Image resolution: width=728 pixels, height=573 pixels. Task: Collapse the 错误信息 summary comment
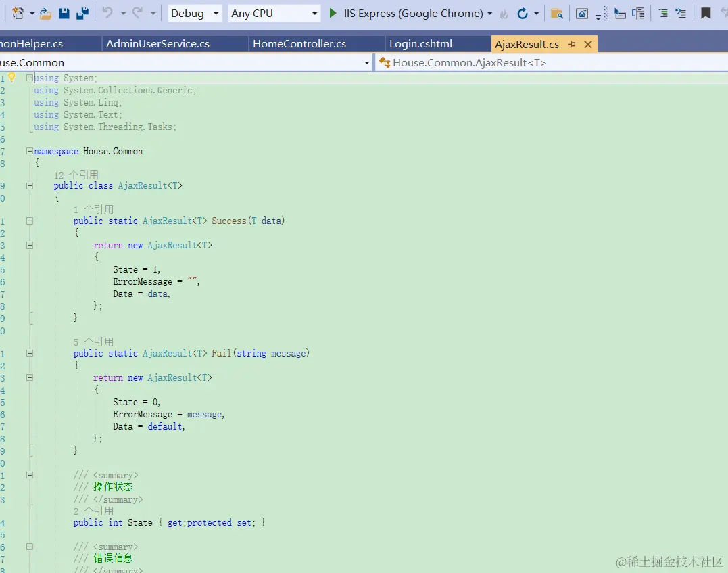[29, 547]
